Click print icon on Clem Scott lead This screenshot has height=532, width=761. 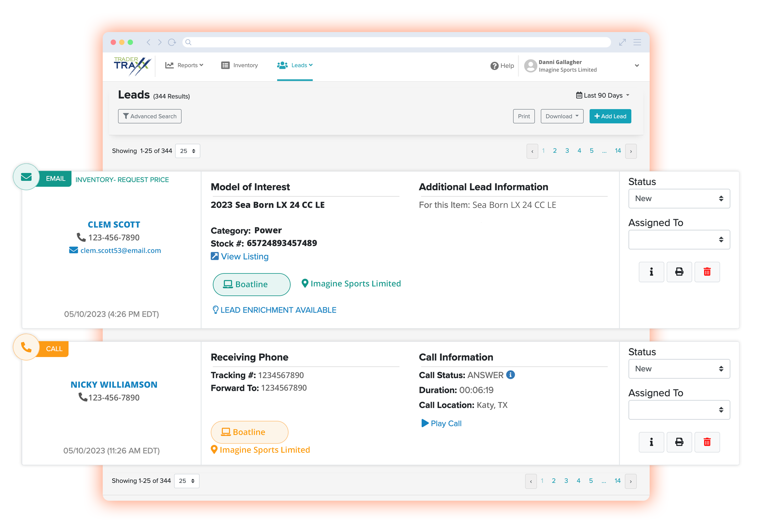(x=679, y=272)
